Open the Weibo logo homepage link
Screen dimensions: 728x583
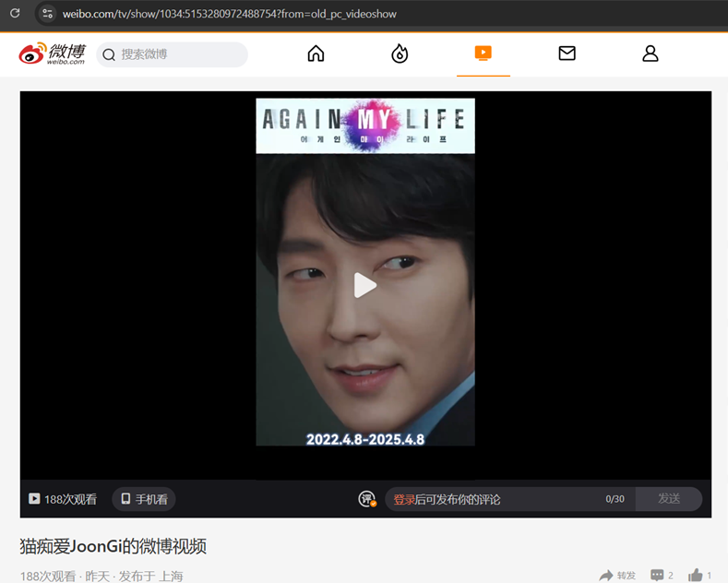(x=52, y=54)
